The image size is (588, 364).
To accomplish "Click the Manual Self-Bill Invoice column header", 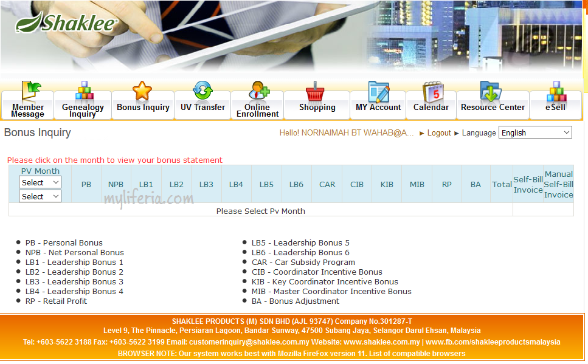I will (x=558, y=185).
